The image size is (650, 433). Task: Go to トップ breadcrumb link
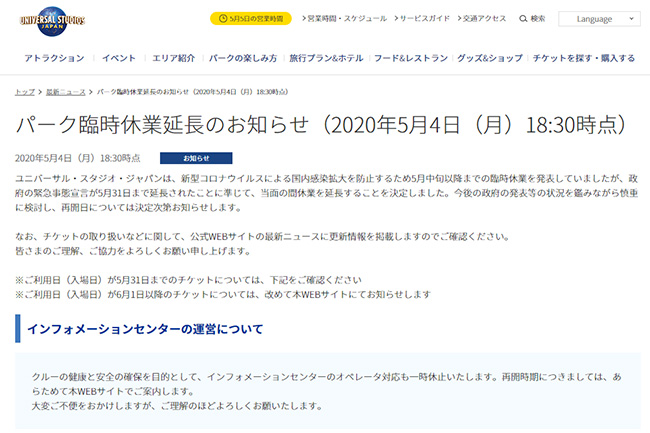25,92
